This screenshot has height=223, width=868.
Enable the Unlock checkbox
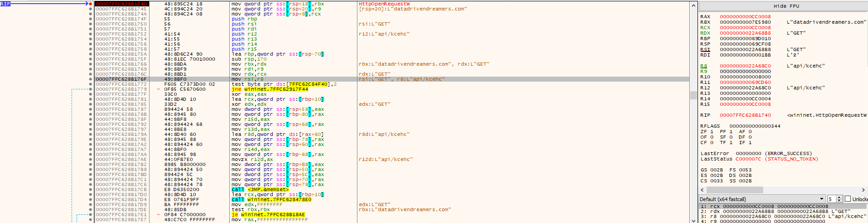pyautogui.click(x=848, y=199)
